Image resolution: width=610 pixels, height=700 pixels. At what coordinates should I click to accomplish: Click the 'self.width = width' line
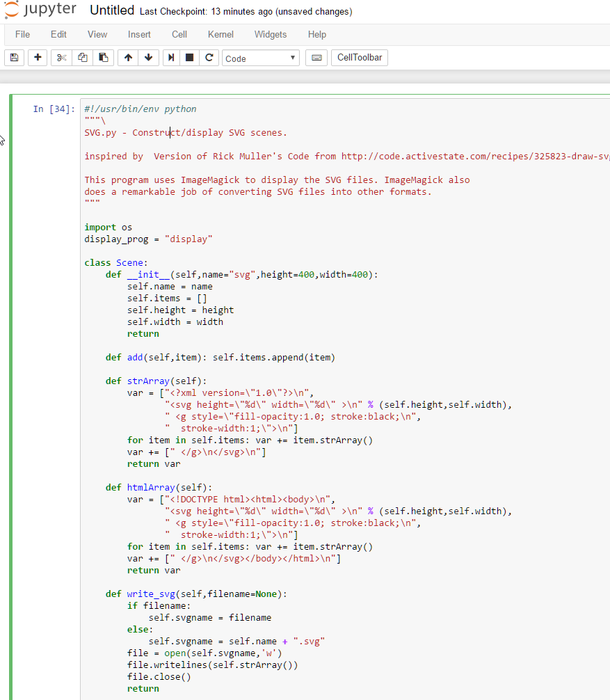coord(175,322)
